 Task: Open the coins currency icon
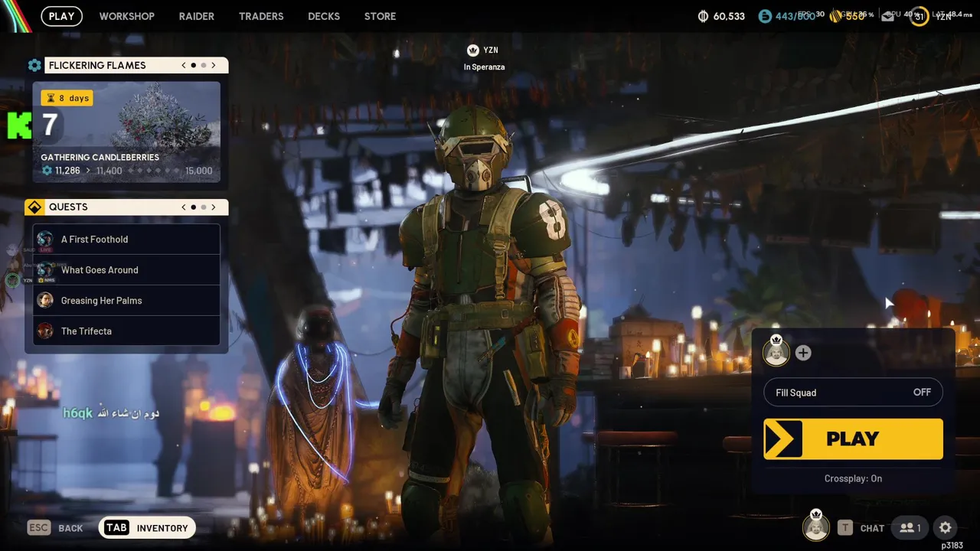pyautogui.click(x=703, y=16)
